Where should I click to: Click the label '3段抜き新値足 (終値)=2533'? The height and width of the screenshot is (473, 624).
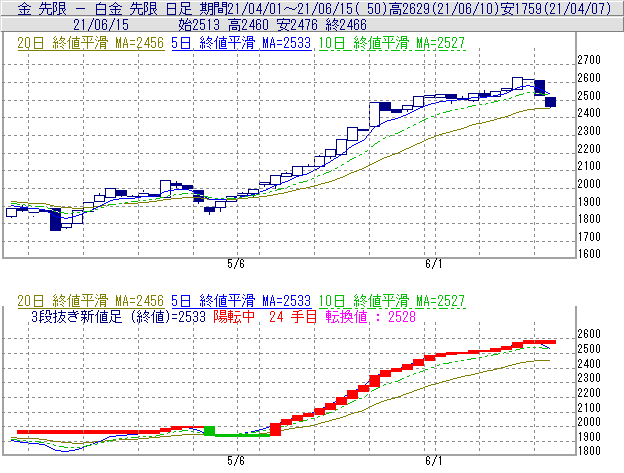[x=118, y=317]
